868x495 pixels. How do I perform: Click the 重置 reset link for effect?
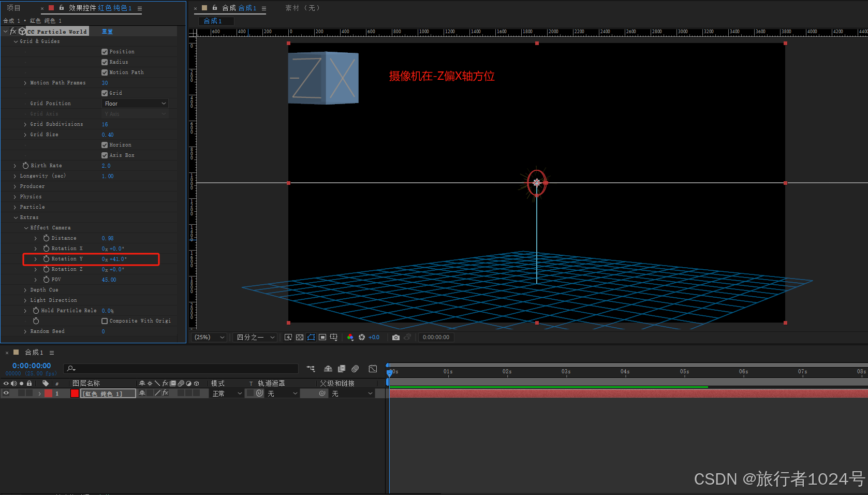coord(107,32)
